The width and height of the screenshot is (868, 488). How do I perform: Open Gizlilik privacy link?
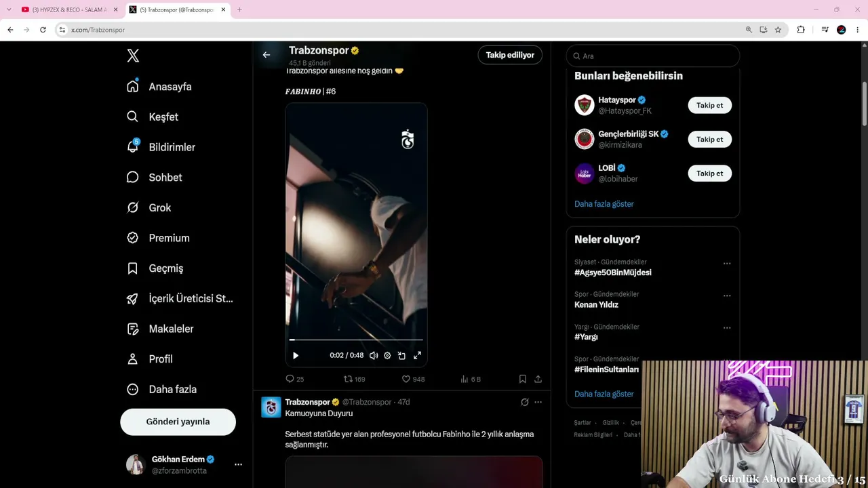pos(611,422)
